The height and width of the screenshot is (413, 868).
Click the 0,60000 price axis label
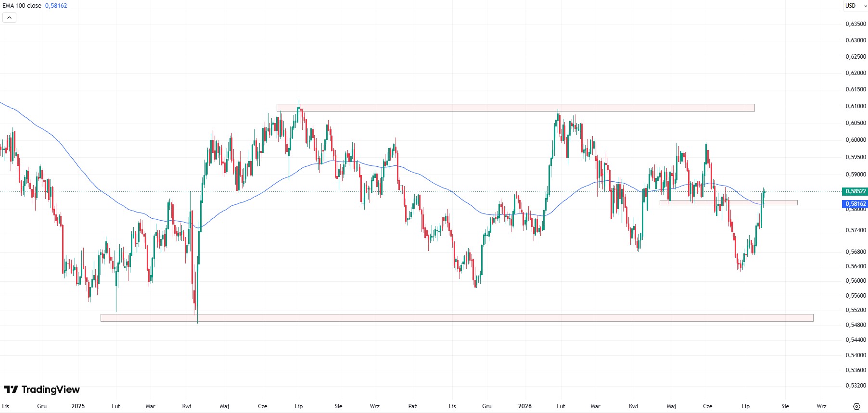pyautogui.click(x=855, y=140)
